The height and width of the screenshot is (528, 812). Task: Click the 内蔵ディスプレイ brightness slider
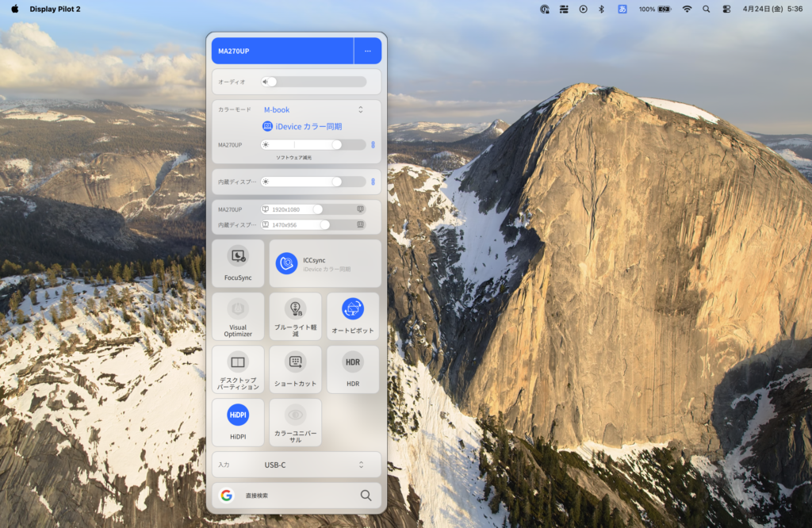(314, 182)
